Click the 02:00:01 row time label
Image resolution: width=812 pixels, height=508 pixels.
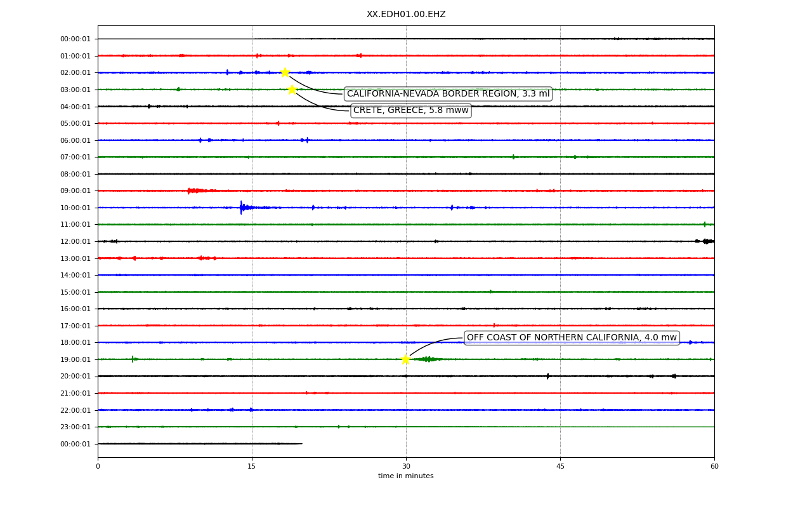tap(75, 73)
